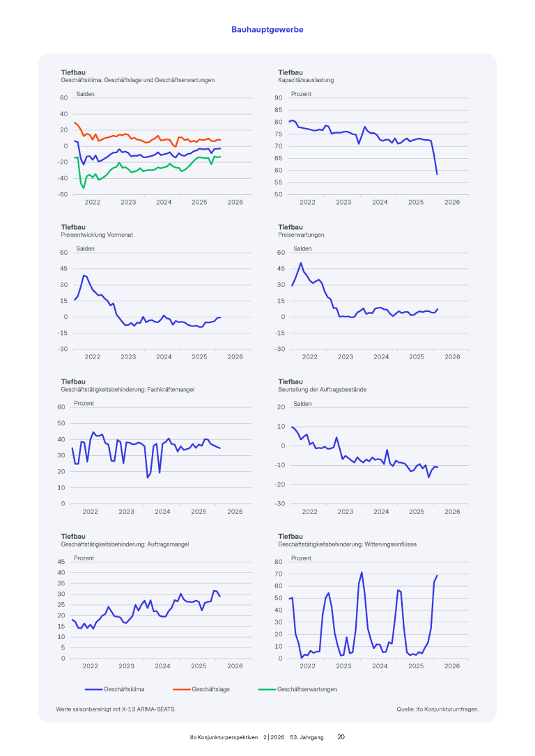Click the X-13 ARIMA-SEATS seasonal adjustment footnote

[116, 709]
